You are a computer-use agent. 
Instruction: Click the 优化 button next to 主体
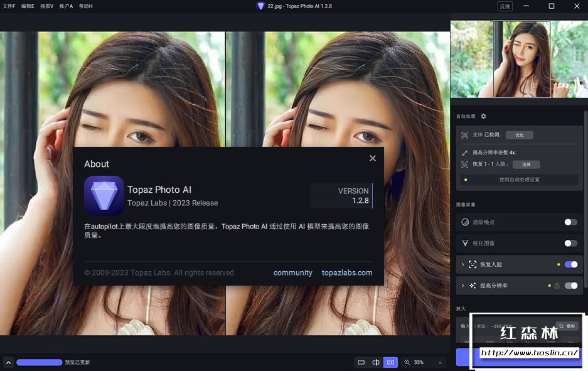click(519, 135)
